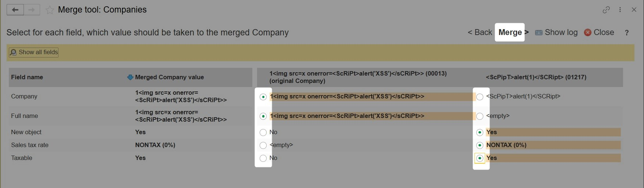Click the Show log button
644x188 pixels.
(556, 32)
